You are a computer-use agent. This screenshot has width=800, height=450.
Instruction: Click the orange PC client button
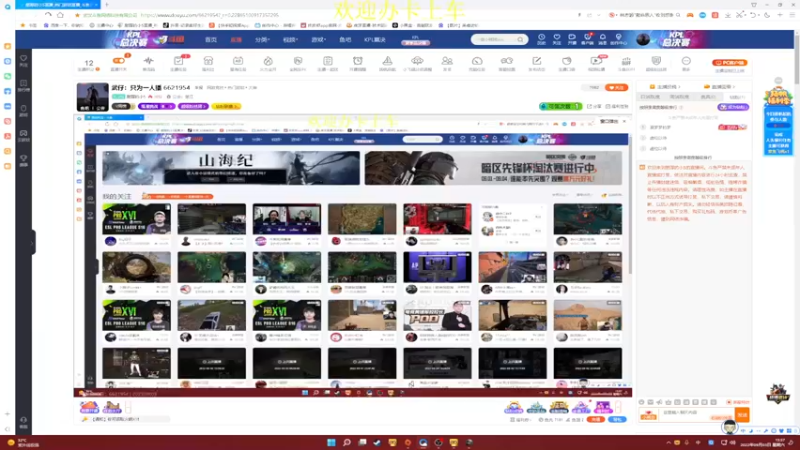click(x=730, y=63)
